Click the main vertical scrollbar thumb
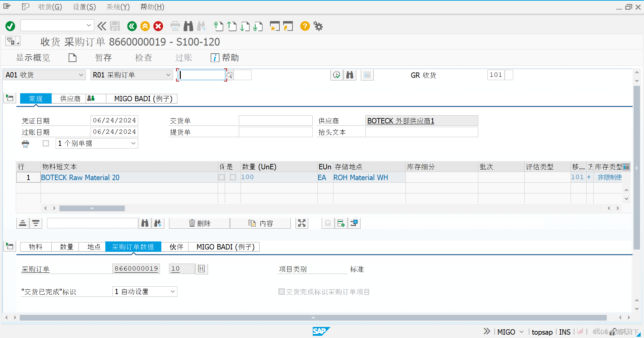The width and height of the screenshot is (644, 338). [x=637, y=167]
